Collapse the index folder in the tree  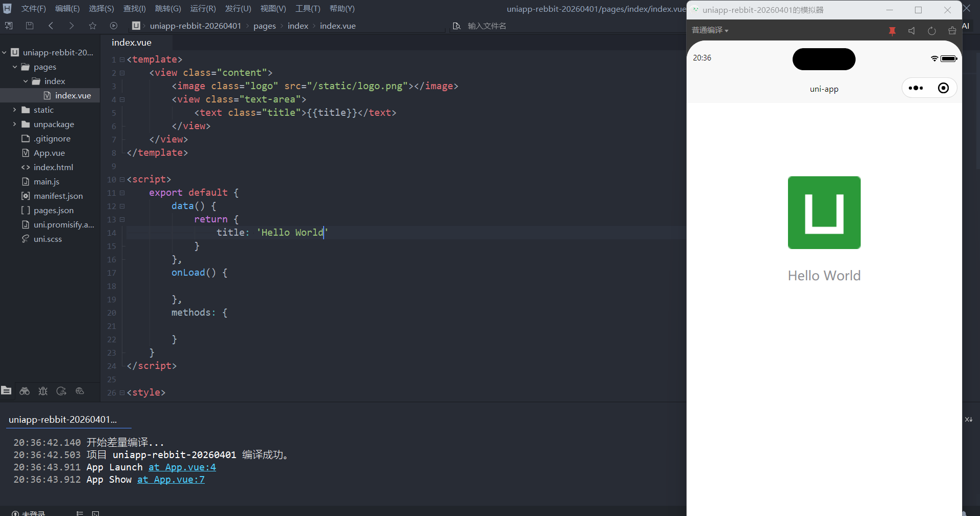26,81
